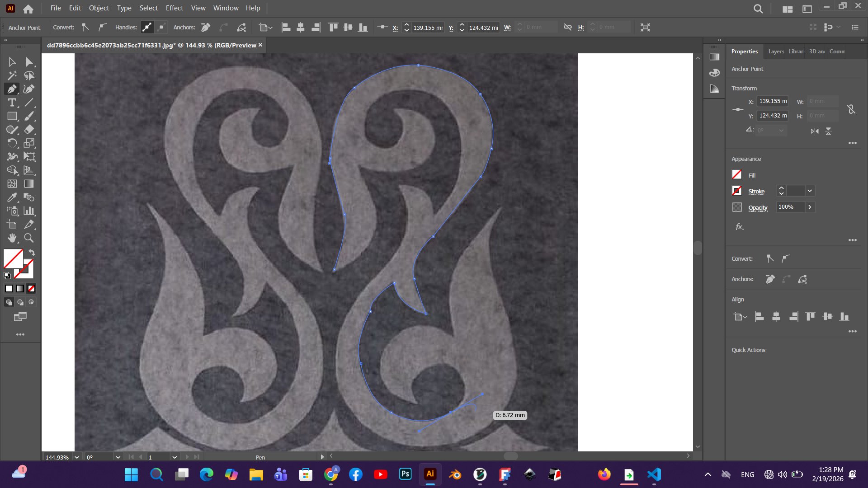Click the toolbar Fill color box
Viewport: 868px width, 488px height.
point(14,258)
